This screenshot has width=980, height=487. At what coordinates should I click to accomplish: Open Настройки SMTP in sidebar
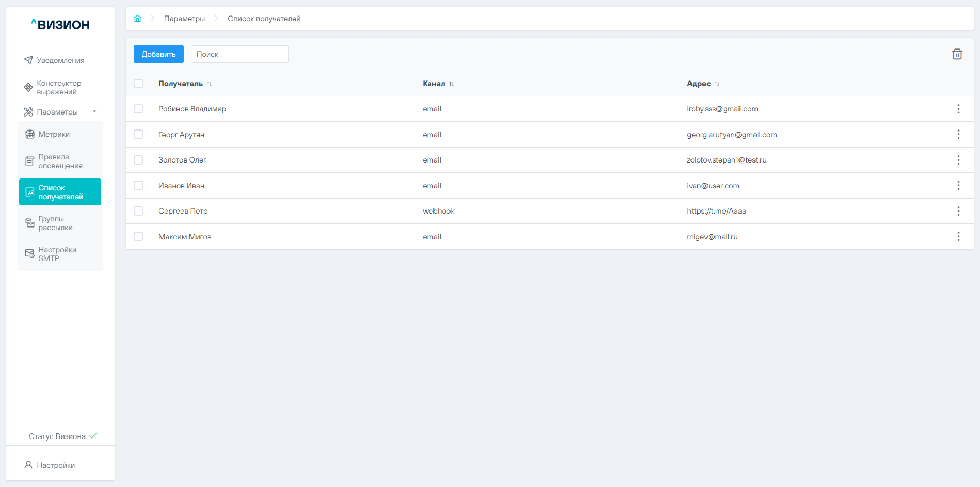click(x=57, y=254)
